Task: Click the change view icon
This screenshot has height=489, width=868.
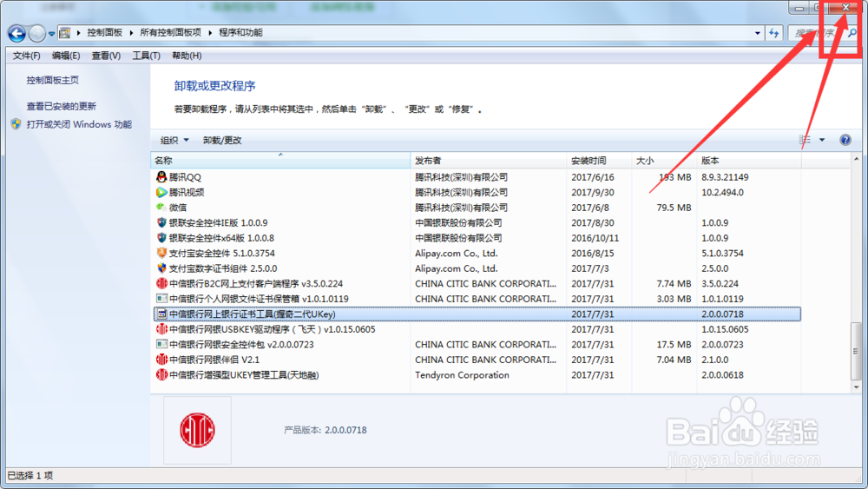Action: (x=805, y=140)
